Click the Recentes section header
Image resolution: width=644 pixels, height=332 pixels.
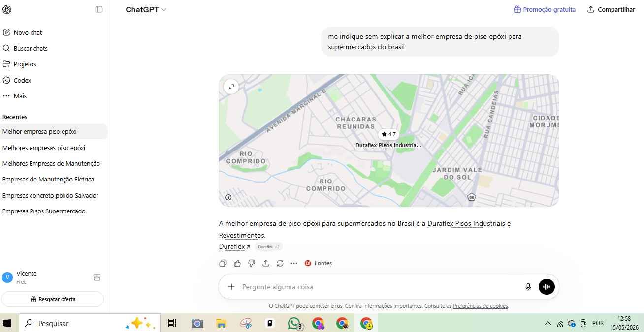tap(15, 117)
